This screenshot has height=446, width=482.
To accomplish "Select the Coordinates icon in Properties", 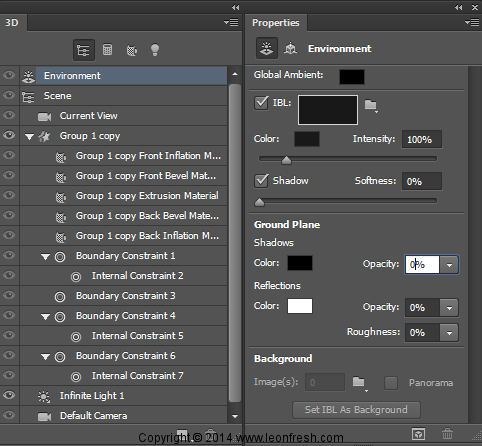I will pyautogui.click(x=290, y=49).
